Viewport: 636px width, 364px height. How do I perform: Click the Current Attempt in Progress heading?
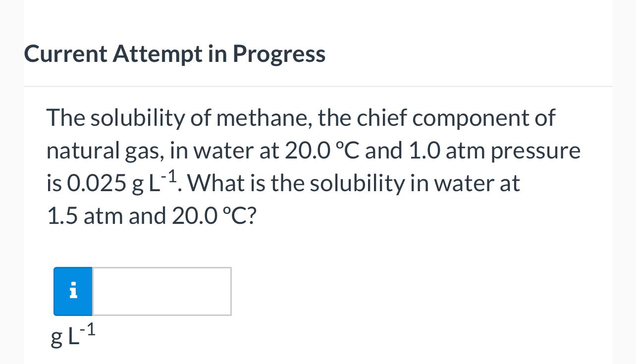[175, 53]
